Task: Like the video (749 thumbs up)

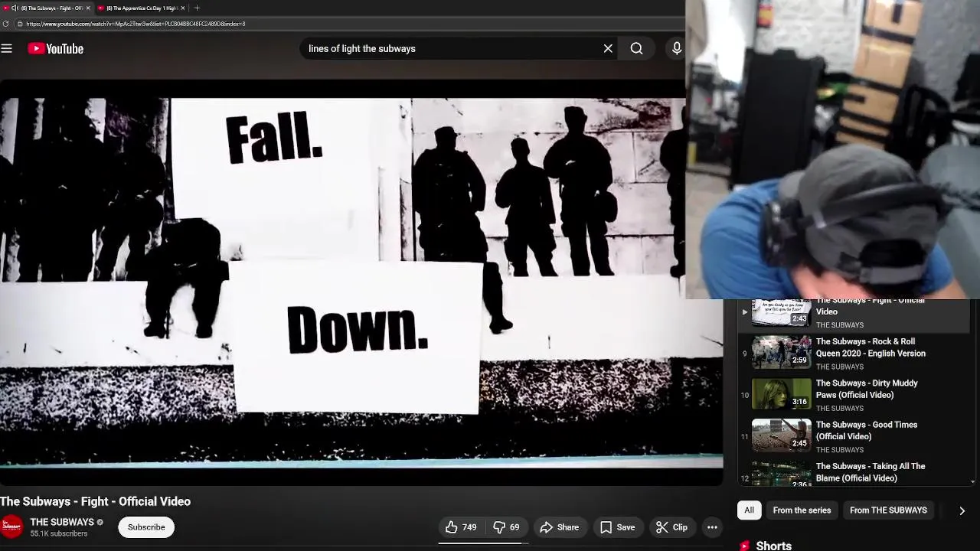Action: (462, 527)
